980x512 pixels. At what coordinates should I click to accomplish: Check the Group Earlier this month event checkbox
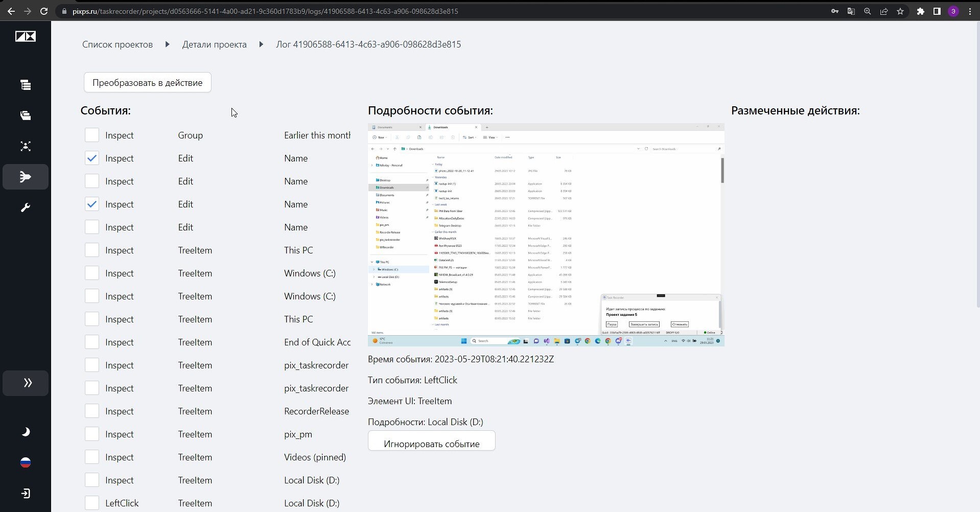92,135
